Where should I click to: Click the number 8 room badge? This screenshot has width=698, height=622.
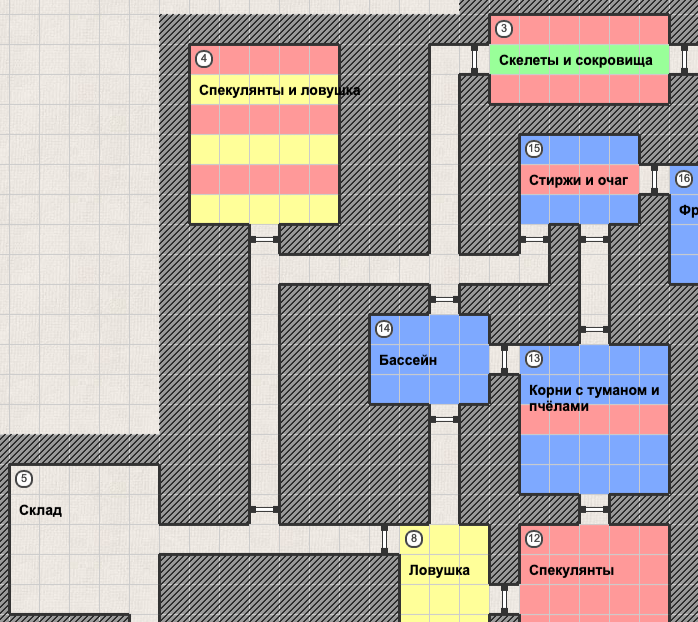[414, 539]
